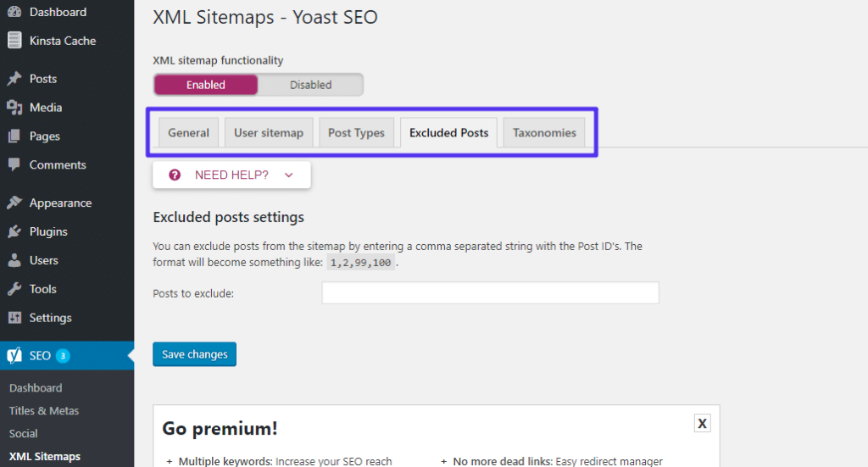The width and height of the screenshot is (868, 467).
Task: Expand the NEED HELP? chevron
Action: (288, 175)
